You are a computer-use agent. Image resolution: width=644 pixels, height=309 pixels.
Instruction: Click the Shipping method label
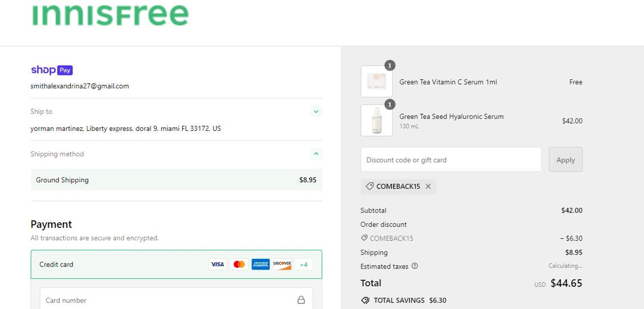[x=57, y=154]
